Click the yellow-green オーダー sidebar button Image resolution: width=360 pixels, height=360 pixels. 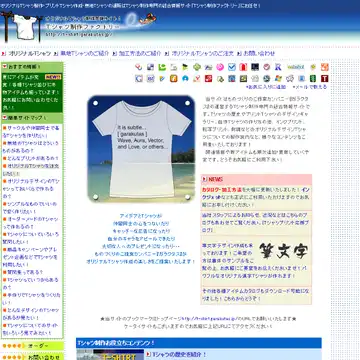[32, 346]
